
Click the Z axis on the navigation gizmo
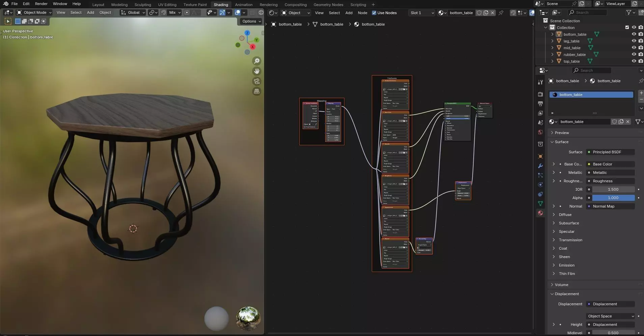coord(247,33)
